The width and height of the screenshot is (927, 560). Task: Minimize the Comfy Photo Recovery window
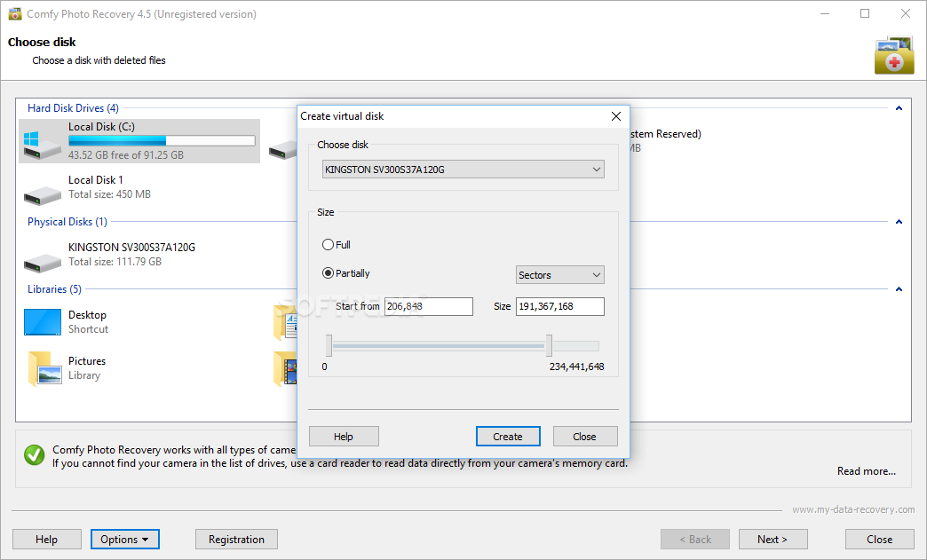tap(825, 13)
